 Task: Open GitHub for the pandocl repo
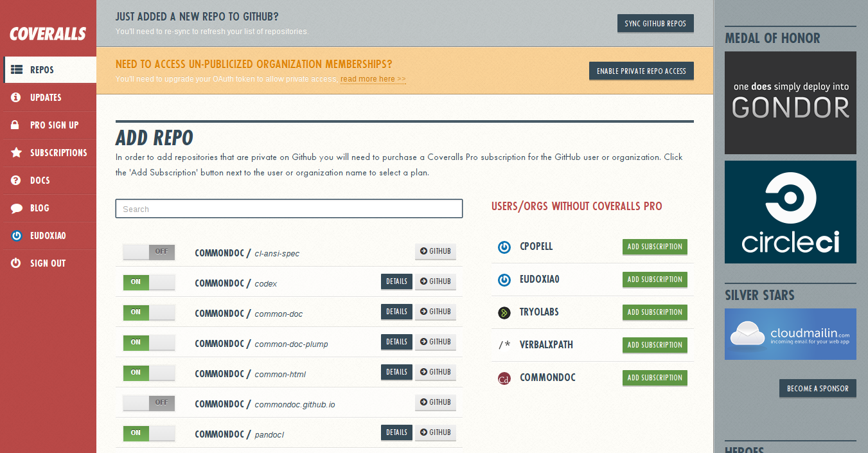[x=436, y=432]
